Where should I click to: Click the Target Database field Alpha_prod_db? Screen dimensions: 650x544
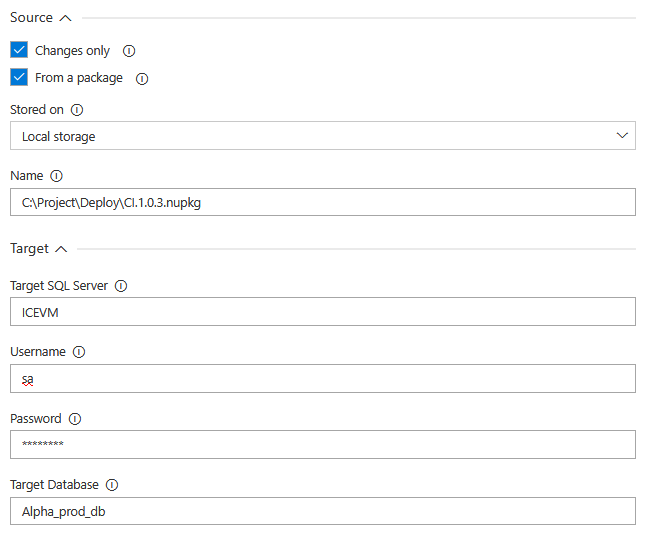tap(323, 511)
